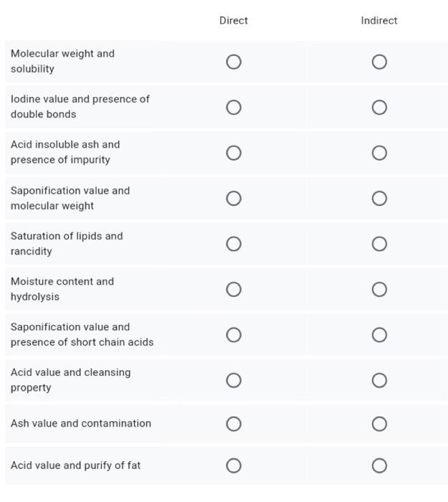The width and height of the screenshot is (448, 502).
Task: Select Direct for short chain acids row
Action: pyautogui.click(x=234, y=335)
